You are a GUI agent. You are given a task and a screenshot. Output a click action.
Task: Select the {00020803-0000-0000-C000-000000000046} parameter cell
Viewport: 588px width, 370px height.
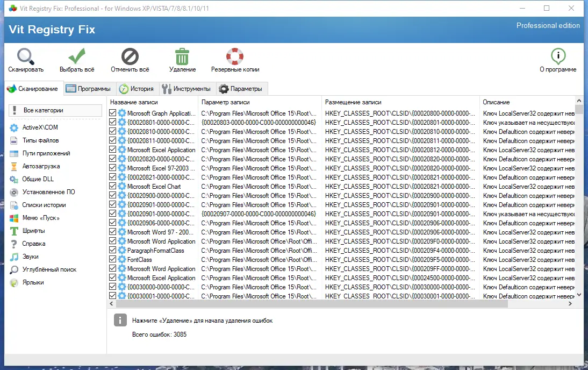pyautogui.click(x=259, y=122)
